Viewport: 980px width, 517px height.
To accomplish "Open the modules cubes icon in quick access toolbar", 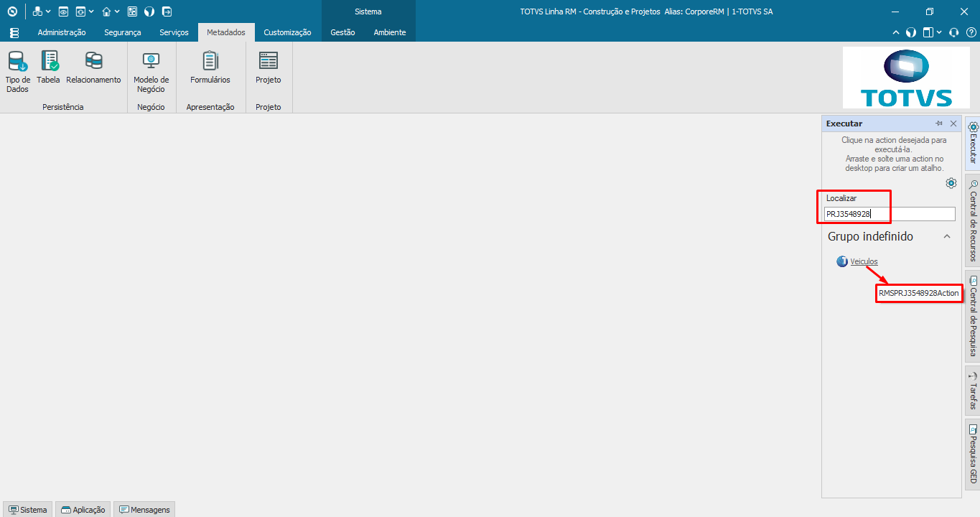I will [37, 11].
